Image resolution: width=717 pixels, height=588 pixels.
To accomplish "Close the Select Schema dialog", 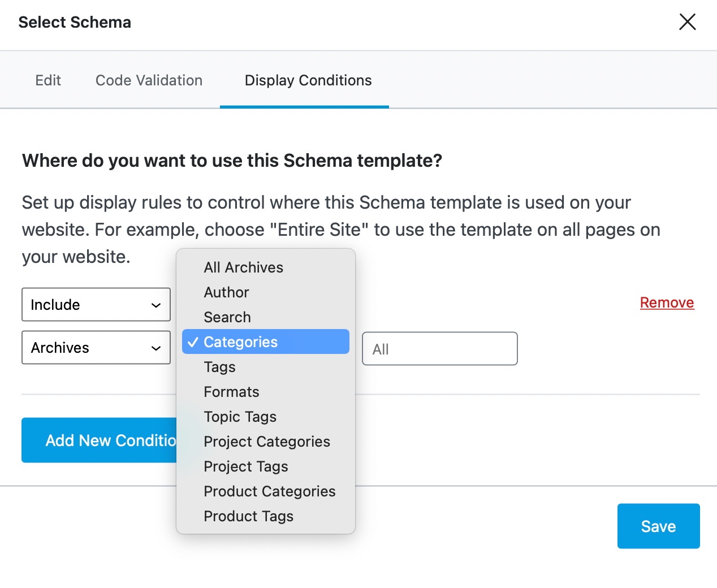I will click(x=687, y=21).
